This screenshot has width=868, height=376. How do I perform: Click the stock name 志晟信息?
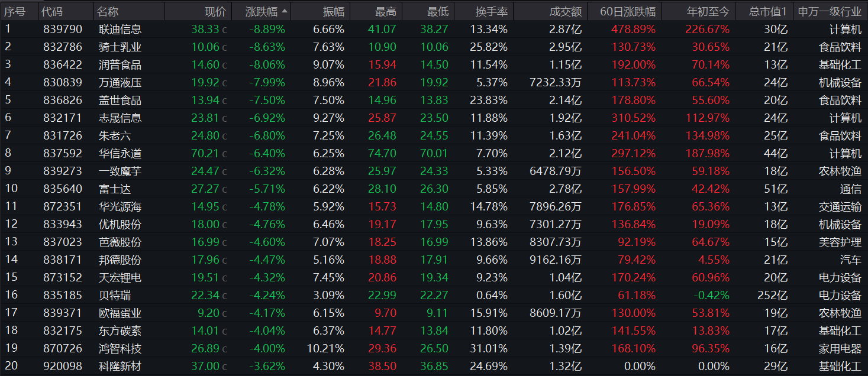(x=120, y=118)
